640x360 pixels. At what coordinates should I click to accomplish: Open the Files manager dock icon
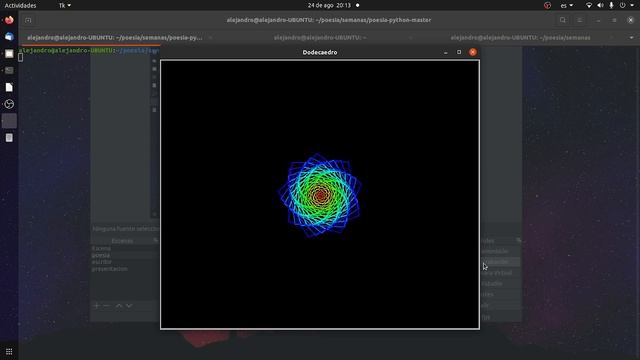coord(9,54)
